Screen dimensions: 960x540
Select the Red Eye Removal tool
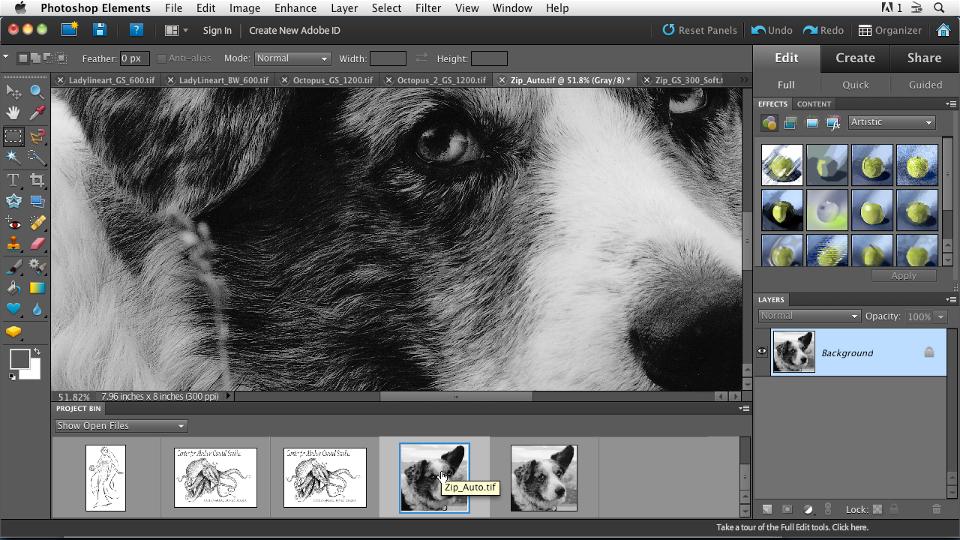point(13,223)
